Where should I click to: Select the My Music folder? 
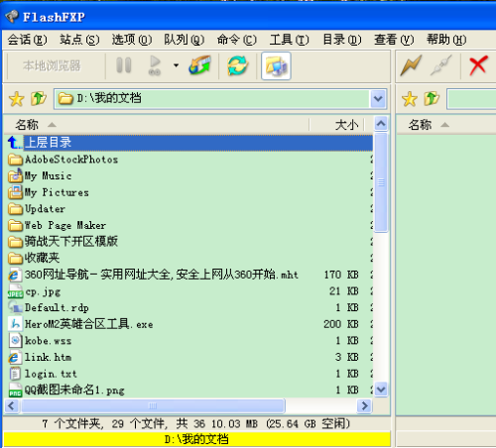(x=49, y=175)
